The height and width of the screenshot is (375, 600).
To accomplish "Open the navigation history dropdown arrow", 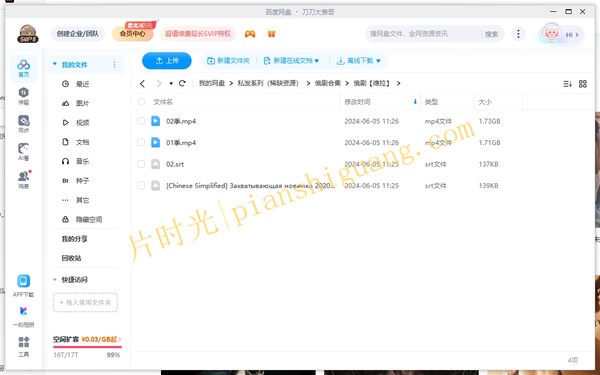I will click(171, 83).
